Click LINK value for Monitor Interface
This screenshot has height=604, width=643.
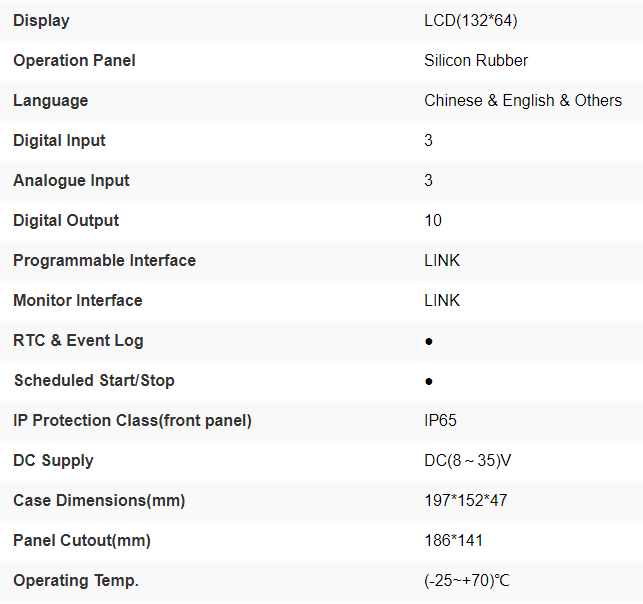(x=442, y=300)
